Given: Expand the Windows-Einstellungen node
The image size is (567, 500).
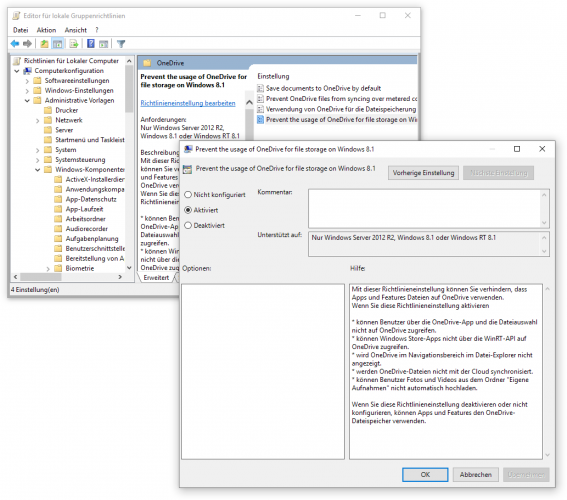Looking at the screenshot, I should [x=27, y=91].
